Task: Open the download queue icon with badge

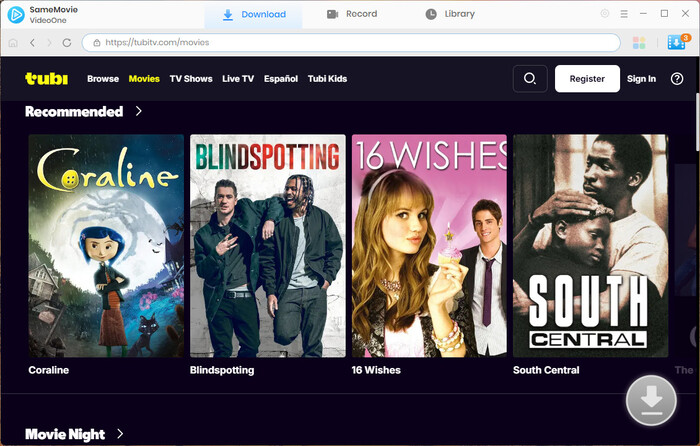Action: [x=677, y=43]
